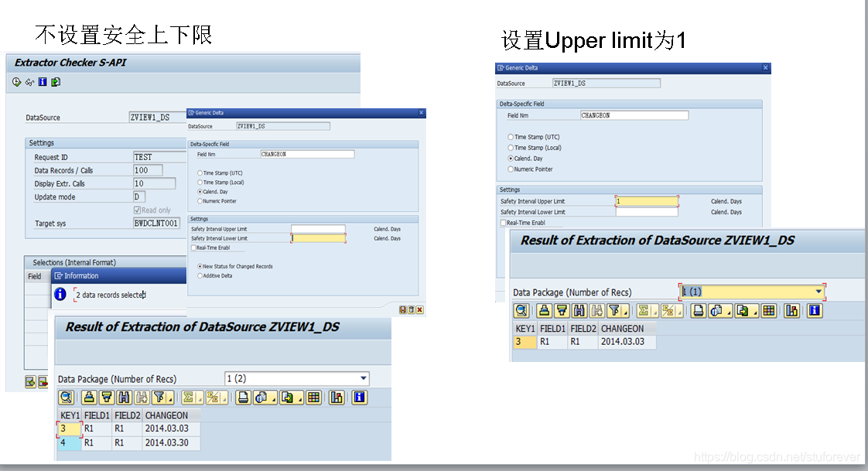Click the KEY1 column header in one-record table
This screenshot has height=471, width=868.
tap(525, 328)
